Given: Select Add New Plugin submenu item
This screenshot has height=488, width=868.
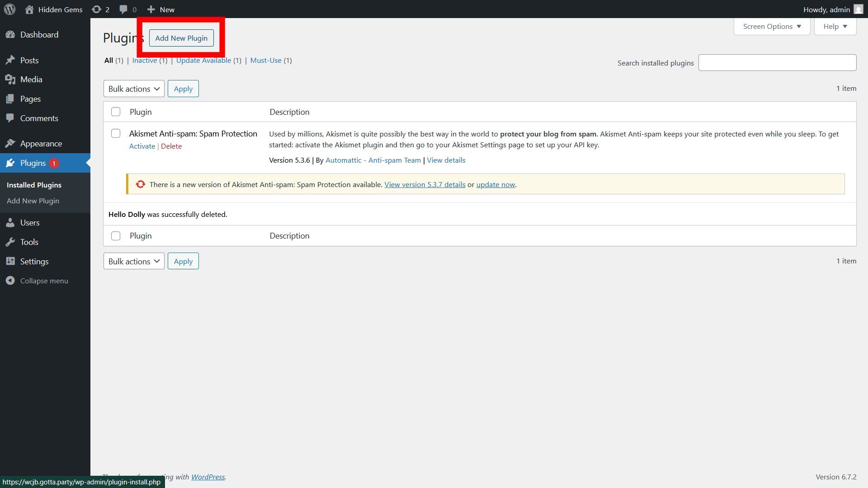Looking at the screenshot, I should pyautogui.click(x=33, y=201).
